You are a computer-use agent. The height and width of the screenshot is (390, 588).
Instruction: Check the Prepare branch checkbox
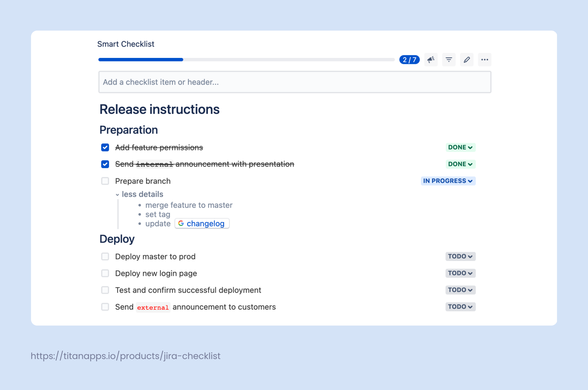[x=105, y=181]
